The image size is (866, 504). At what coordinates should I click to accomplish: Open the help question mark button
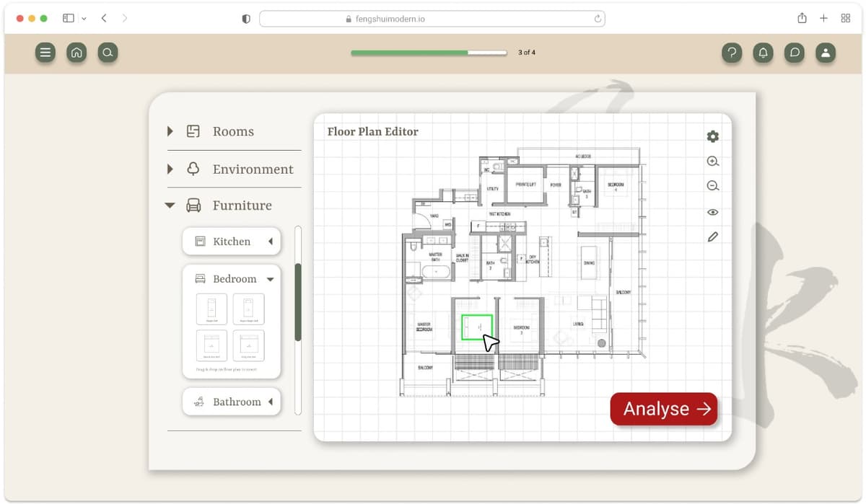(x=731, y=52)
